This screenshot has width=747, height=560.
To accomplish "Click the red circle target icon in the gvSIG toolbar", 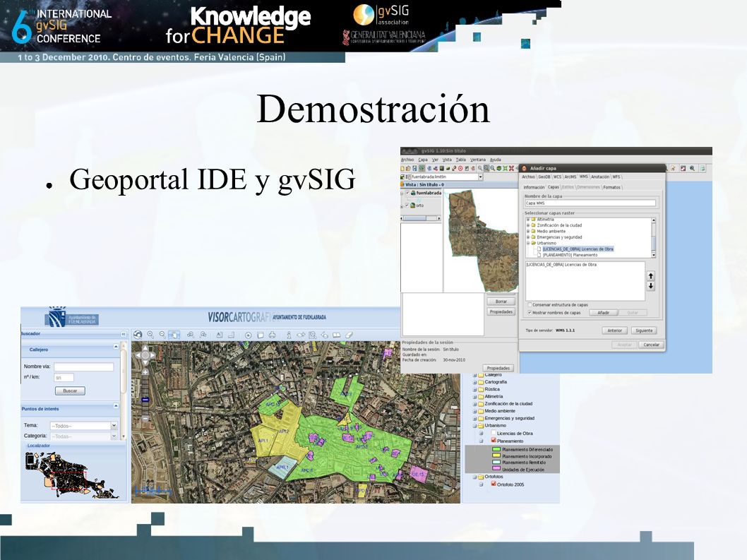I will [x=460, y=168].
